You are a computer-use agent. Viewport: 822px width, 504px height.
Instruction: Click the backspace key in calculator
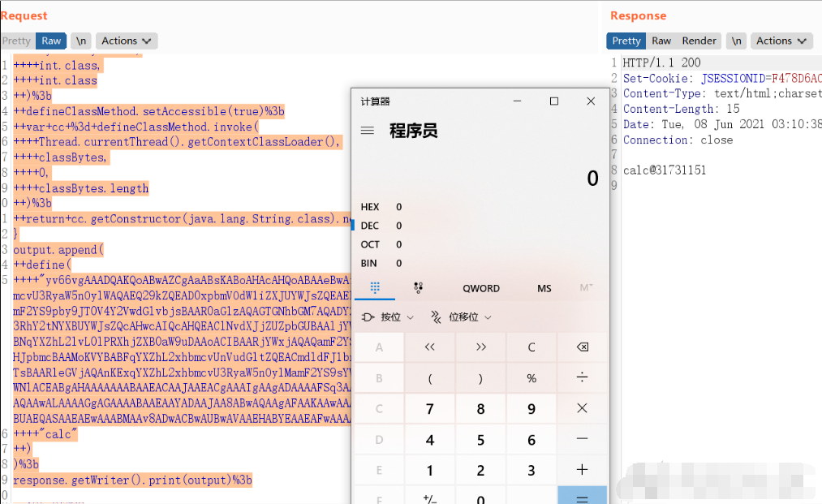click(x=582, y=347)
